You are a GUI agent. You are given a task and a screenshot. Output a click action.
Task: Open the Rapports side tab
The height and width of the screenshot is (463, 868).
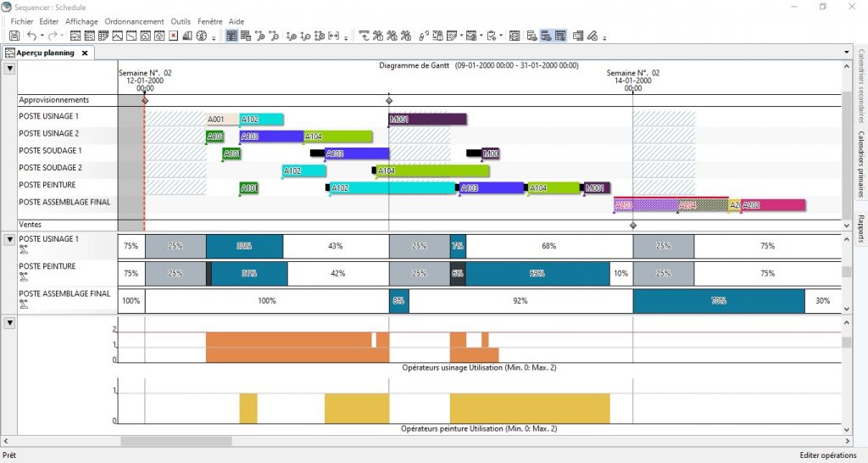click(861, 229)
